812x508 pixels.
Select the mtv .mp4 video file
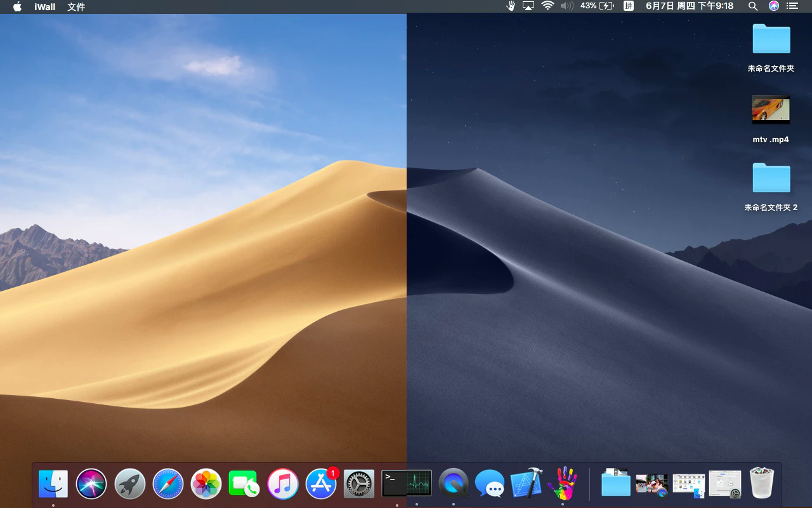[771, 119]
